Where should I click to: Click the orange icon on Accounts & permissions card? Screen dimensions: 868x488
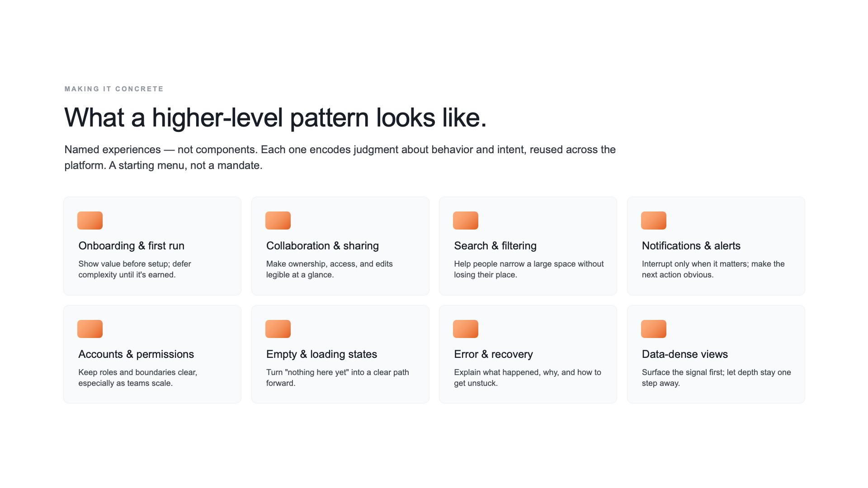pos(90,329)
